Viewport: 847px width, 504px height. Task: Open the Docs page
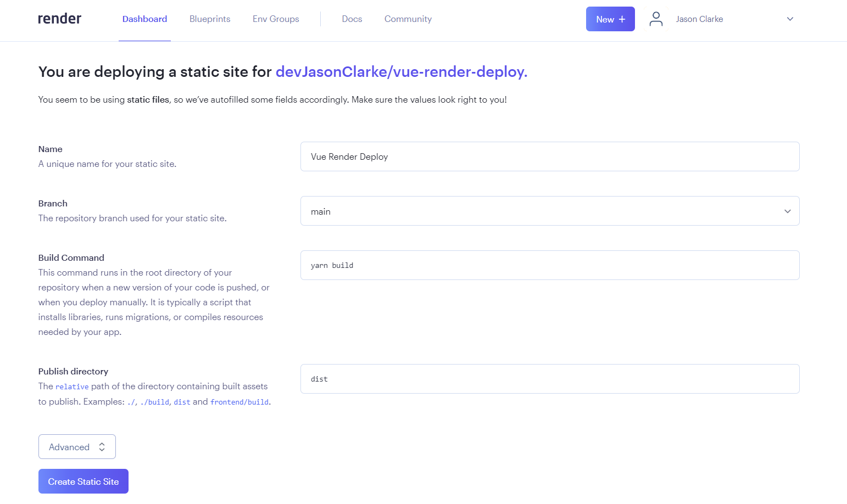click(x=352, y=19)
